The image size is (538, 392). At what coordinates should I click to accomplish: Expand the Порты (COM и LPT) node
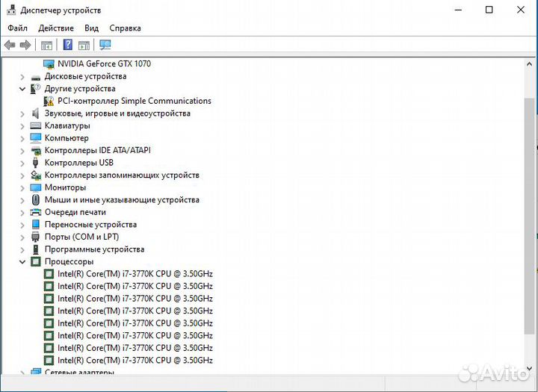(22, 237)
